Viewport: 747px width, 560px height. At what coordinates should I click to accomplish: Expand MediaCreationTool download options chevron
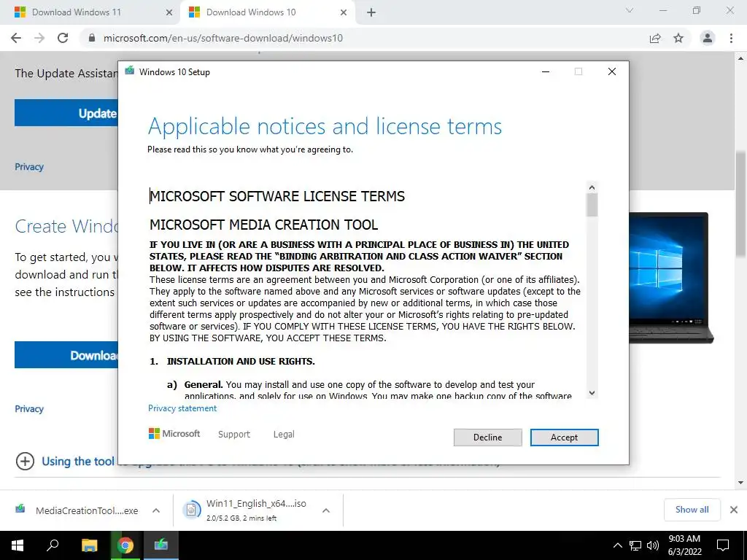[156, 510]
